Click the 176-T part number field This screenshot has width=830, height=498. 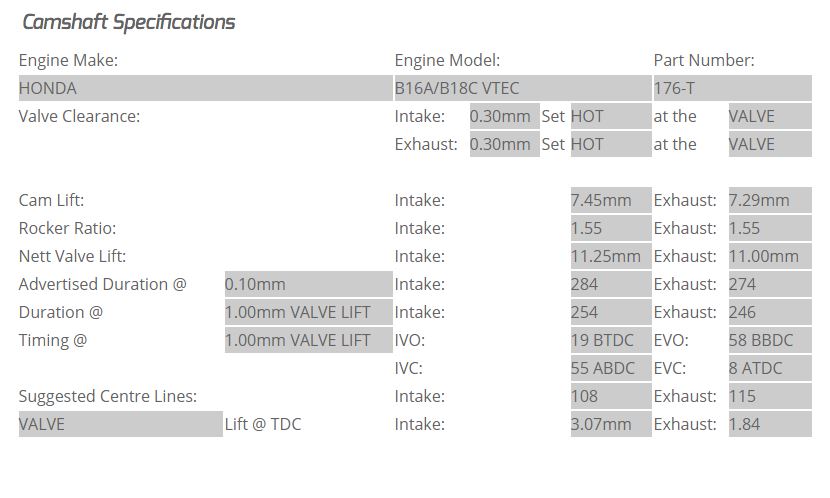coord(732,88)
